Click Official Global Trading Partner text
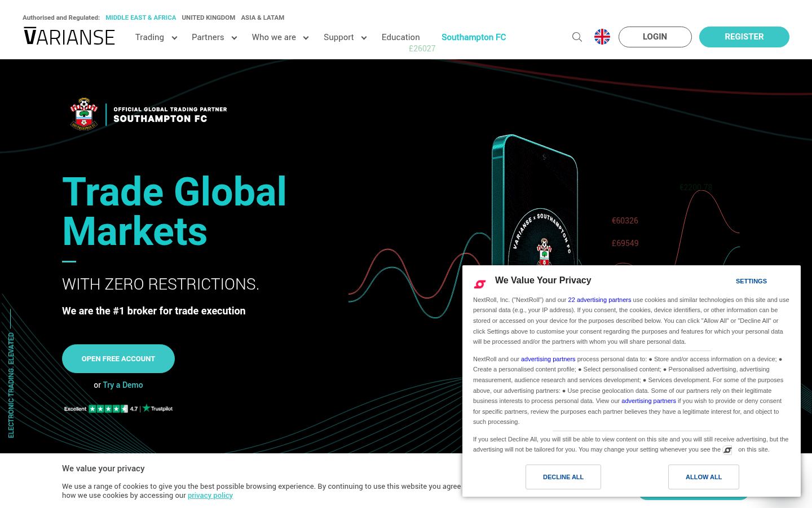 point(170,110)
